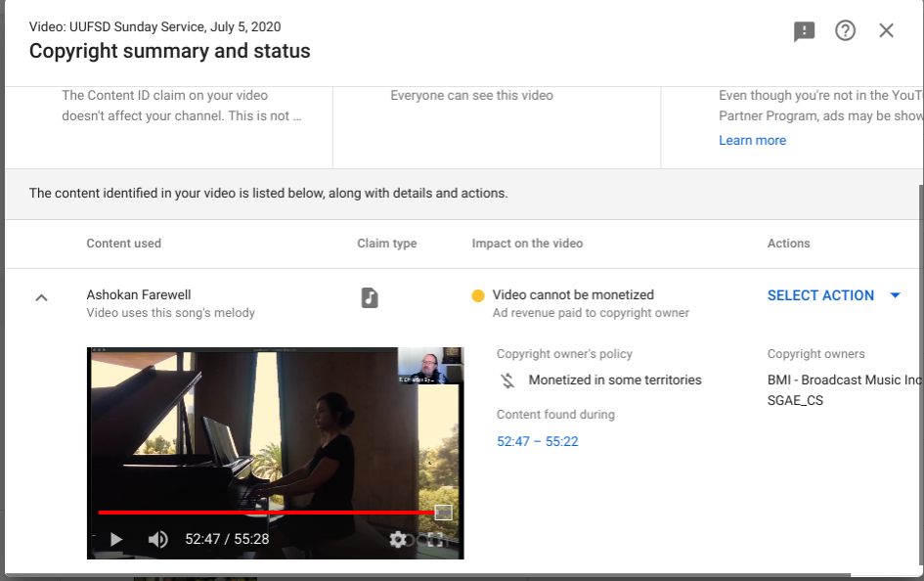Screen dimensions: 924x581
Task: Switch the preview player to fullscreen
Action: pos(435,539)
